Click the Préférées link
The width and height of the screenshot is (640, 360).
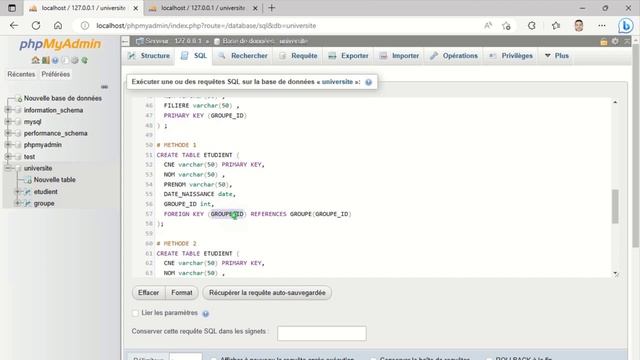(x=56, y=74)
